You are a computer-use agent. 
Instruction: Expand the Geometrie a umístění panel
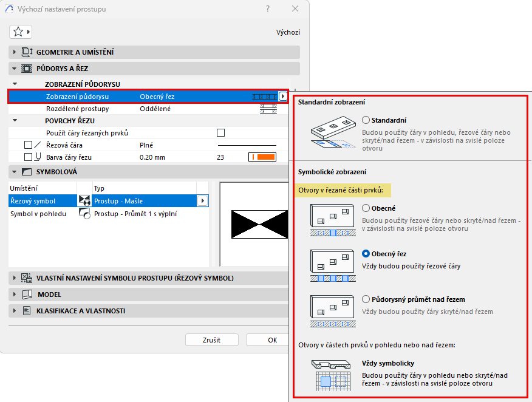14,52
